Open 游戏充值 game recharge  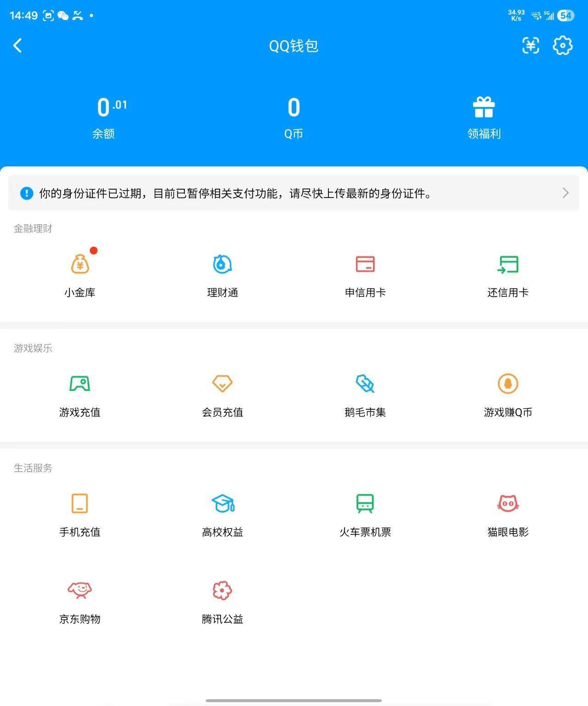pos(80,394)
